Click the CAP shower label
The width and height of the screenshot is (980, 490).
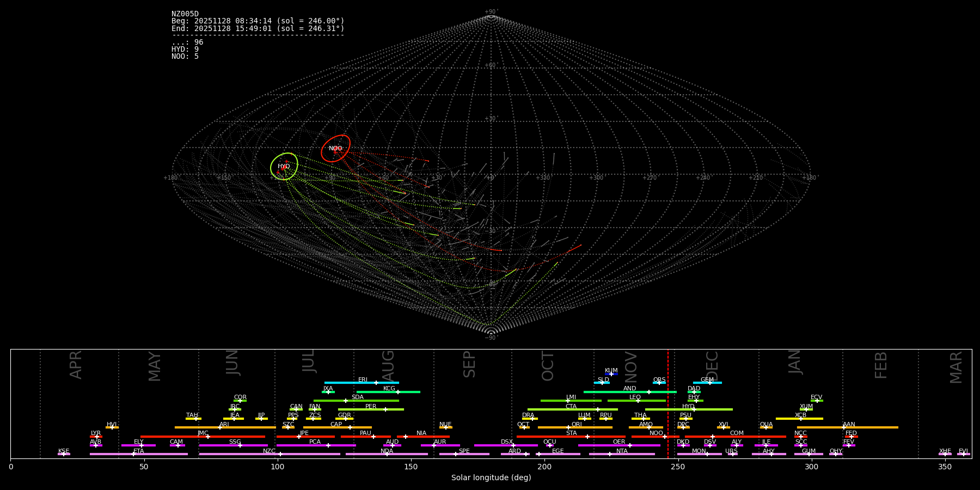[336, 425]
